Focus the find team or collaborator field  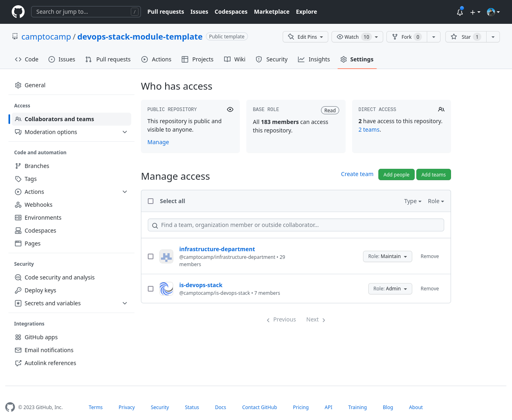(x=296, y=225)
